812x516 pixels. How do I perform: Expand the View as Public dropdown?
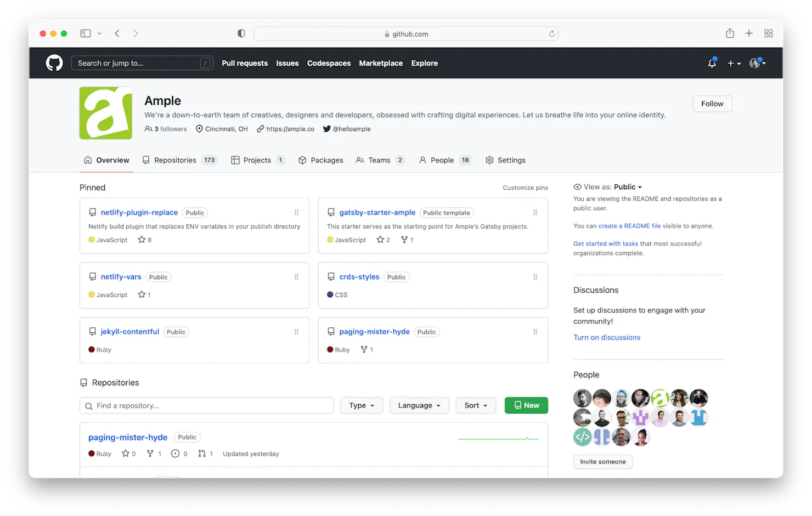tap(628, 187)
